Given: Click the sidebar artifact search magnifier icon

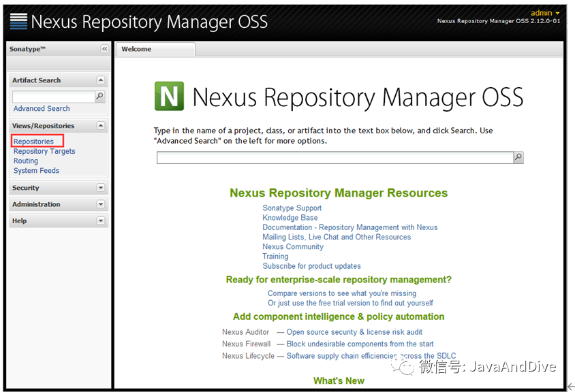Looking at the screenshot, I should click(100, 97).
